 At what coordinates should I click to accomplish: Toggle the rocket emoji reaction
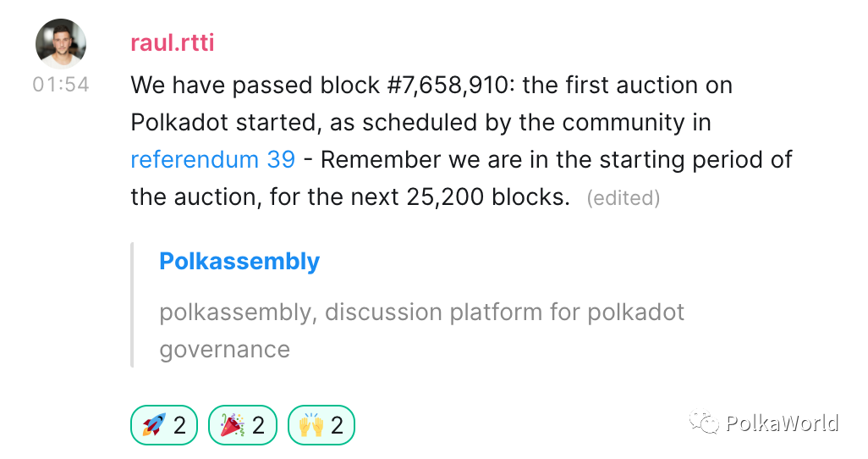163,425
